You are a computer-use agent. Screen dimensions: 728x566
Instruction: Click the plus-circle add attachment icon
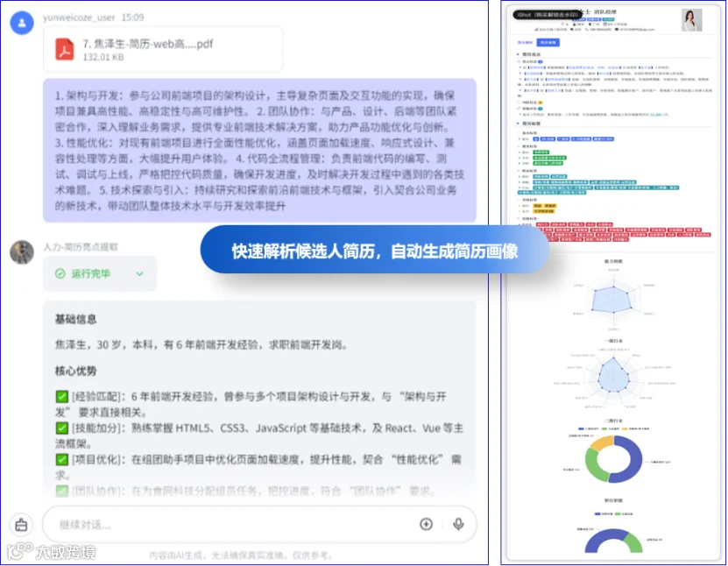pos(427,524)
